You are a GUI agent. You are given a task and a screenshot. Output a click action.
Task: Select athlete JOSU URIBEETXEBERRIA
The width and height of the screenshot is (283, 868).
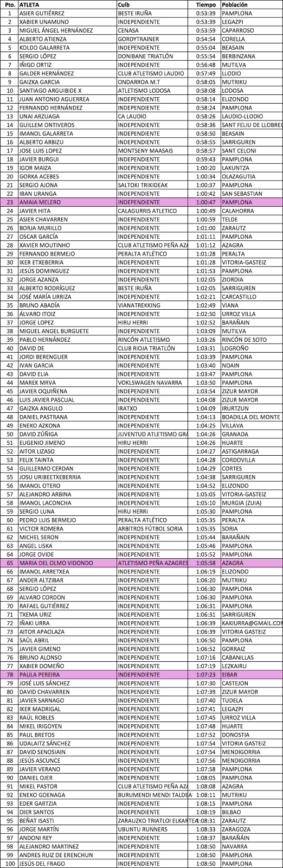tap(50, 477)
